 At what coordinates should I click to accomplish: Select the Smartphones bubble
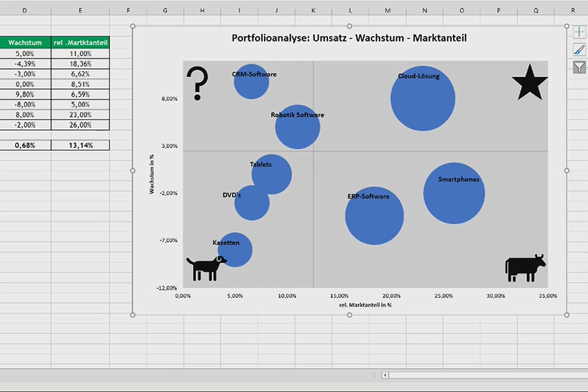(x=454, y=193)
